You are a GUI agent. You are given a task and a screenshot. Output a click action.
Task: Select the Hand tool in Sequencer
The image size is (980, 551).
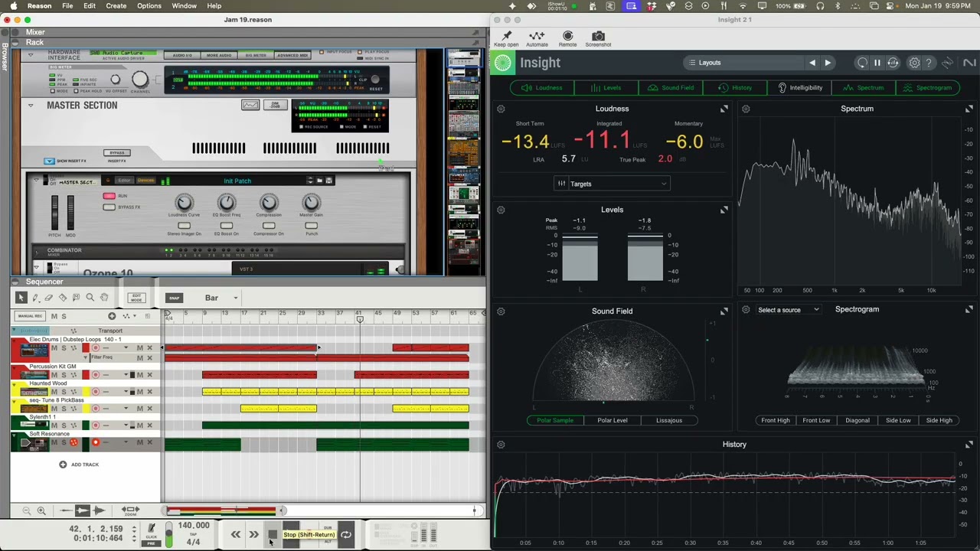coord(104,298)
